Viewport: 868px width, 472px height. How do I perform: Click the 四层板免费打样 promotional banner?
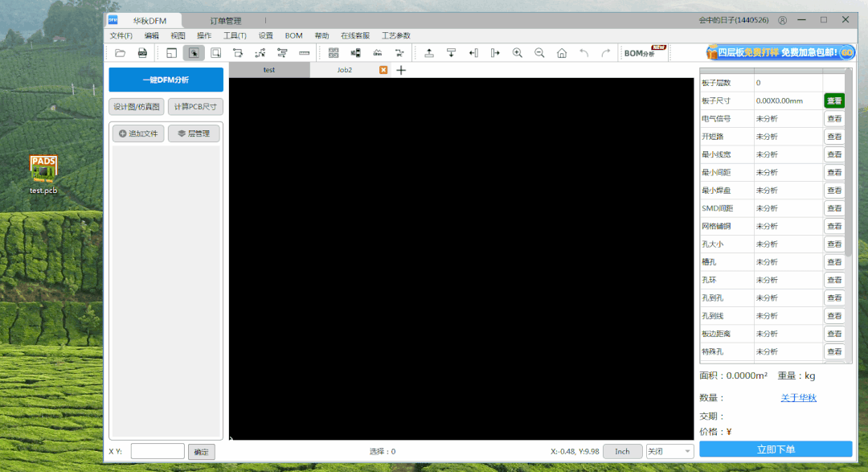coord(780,52)
